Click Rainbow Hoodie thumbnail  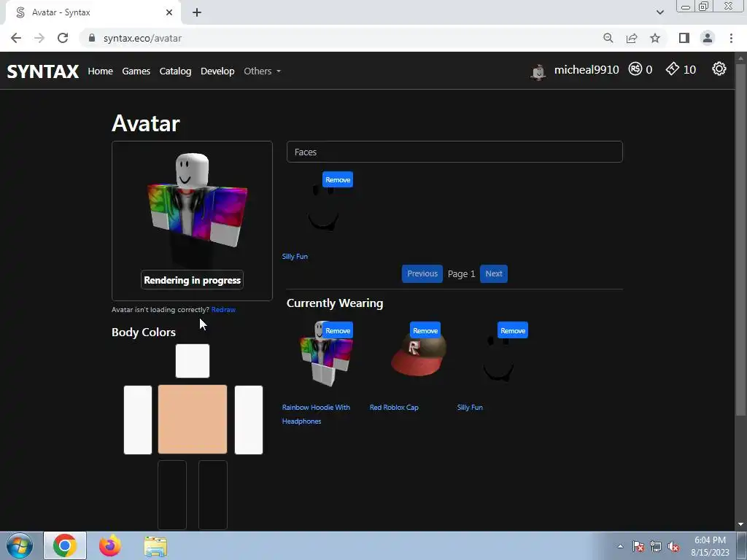[x=326, y=354]
